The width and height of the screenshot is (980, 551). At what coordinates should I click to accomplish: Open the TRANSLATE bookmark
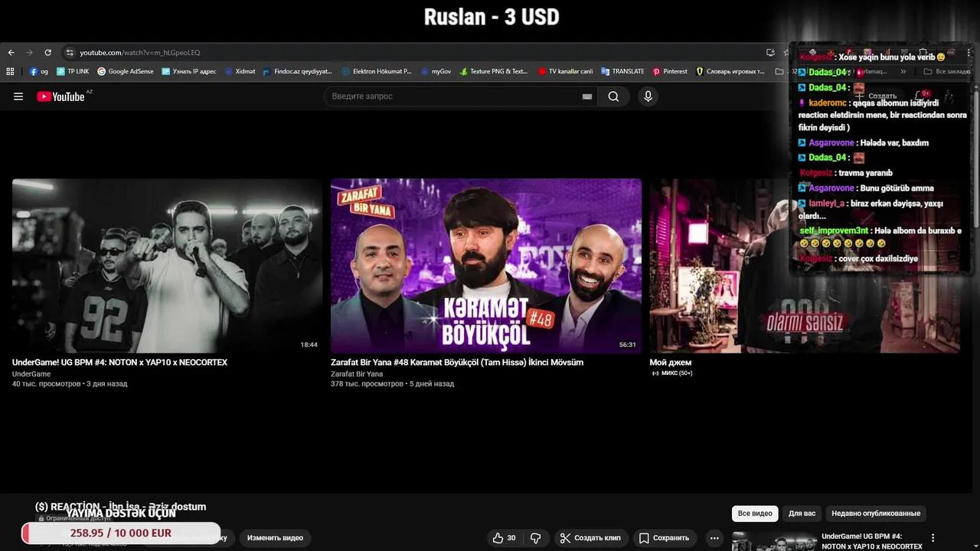[622, 71]
